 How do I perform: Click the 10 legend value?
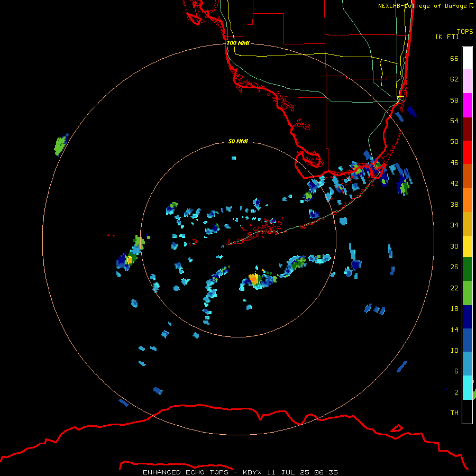[x=454, y=350]
